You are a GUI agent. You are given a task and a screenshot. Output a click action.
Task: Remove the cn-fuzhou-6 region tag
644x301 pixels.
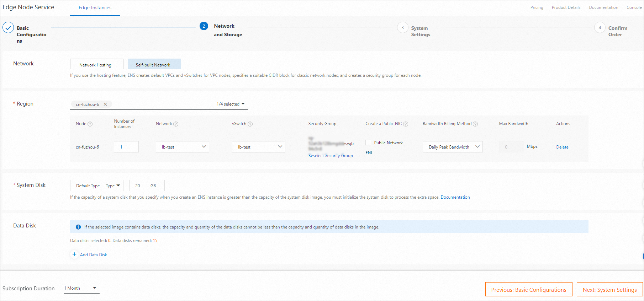coord(105,104)
